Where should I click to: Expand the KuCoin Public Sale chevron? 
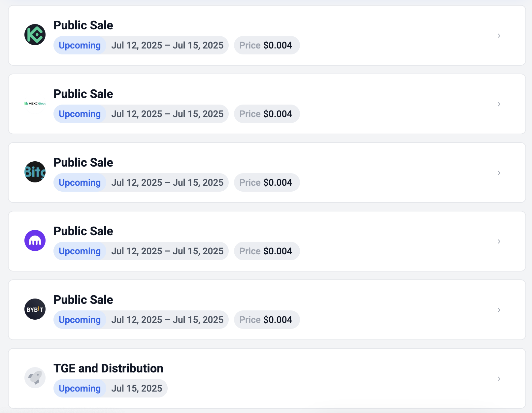click(499, 36)
